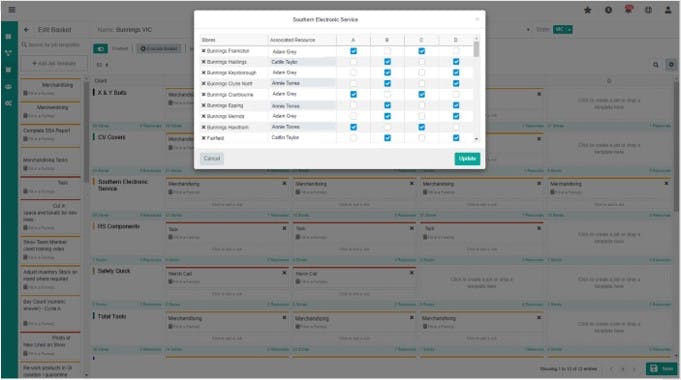The image size is (681, 380).
Task: Click the Execute Basket button
Action: click(x=159, y=49)
